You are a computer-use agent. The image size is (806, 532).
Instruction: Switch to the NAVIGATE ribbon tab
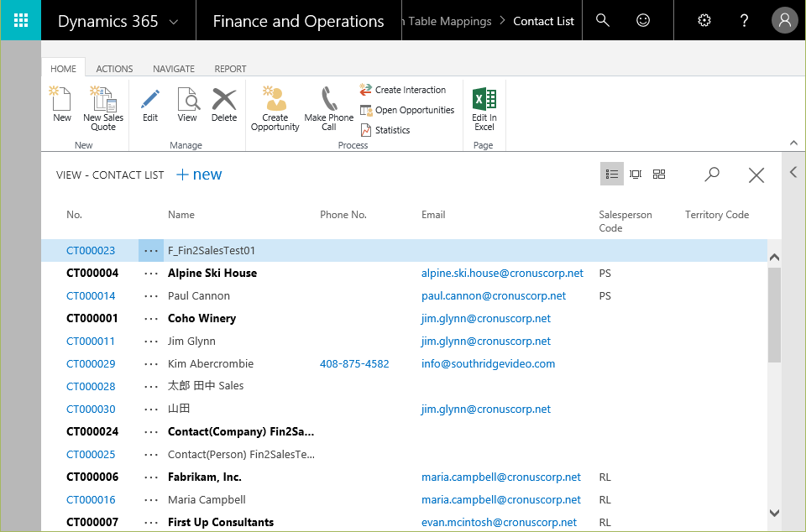point(174,68)
